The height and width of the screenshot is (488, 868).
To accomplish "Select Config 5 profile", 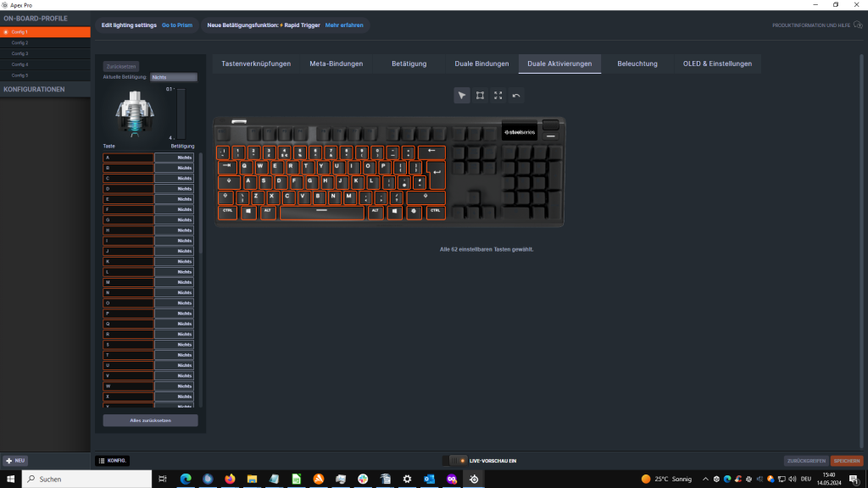I will pos(46,75).
